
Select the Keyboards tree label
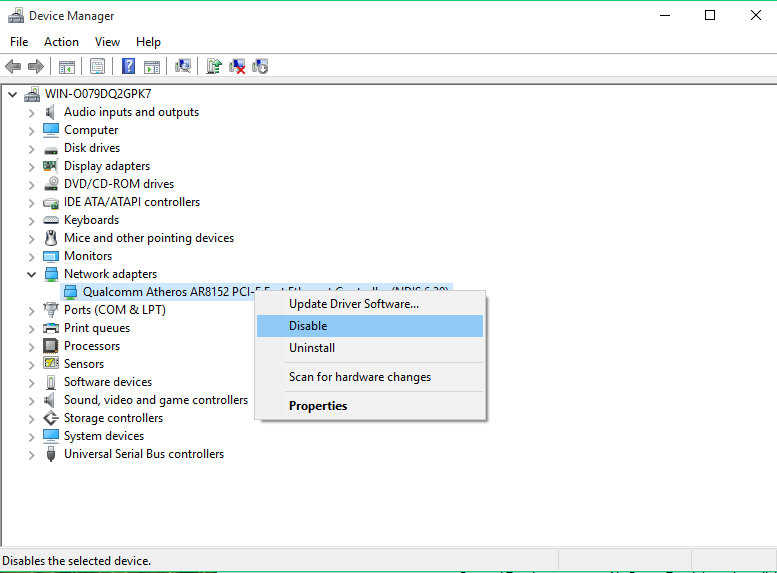[x=91, y=220]
